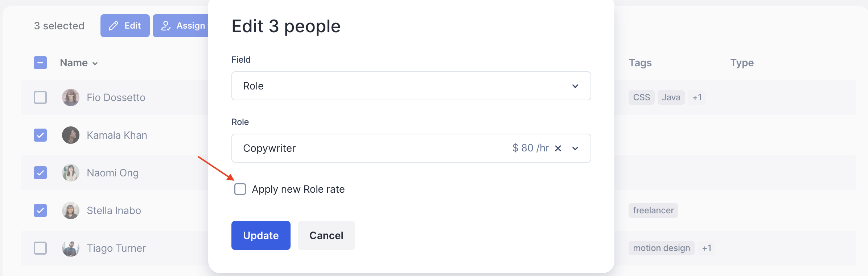Viewport: 868px width, 276px height.
Task: Click the +1 tag next to Java
Action: [697, 97]
